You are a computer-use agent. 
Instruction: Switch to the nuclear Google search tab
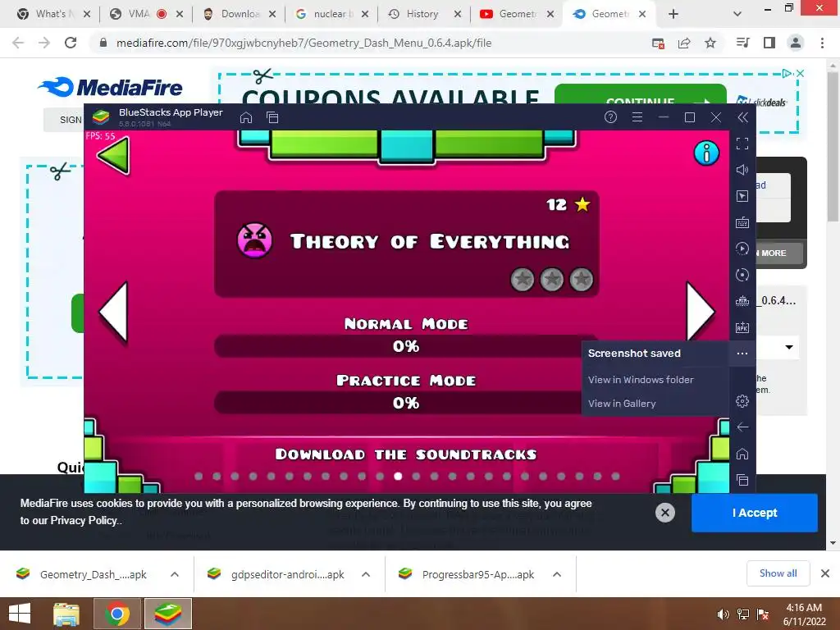pos(332,14)
